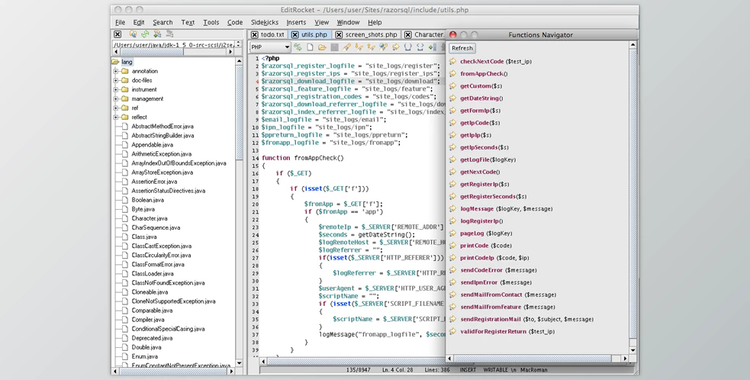
Task: Click the icon beside validForRegisterReturn function
Action: (453, 331)
